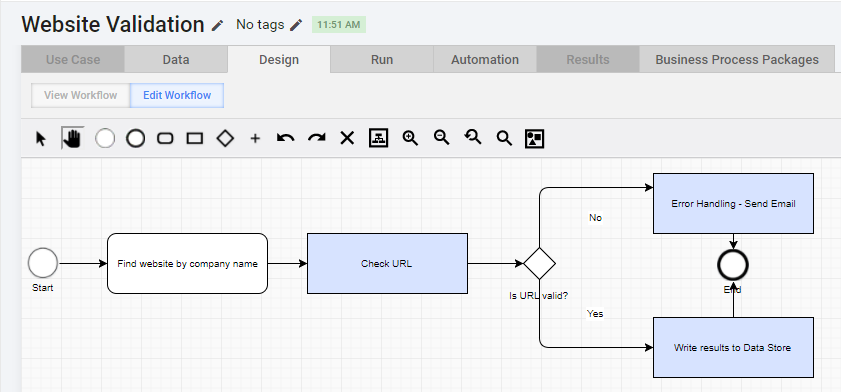The height and width of the screenshot is (392, 841).
Task: Open the Results tab
Action: point(588,60)
